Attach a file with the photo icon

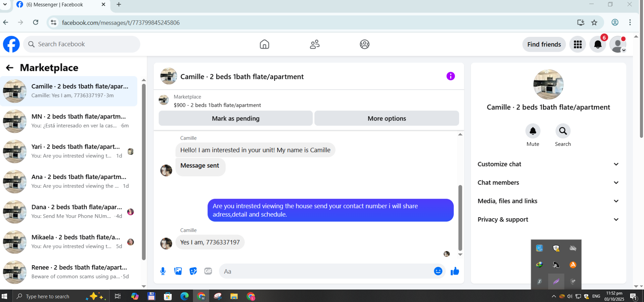click(x=178, y=271)
